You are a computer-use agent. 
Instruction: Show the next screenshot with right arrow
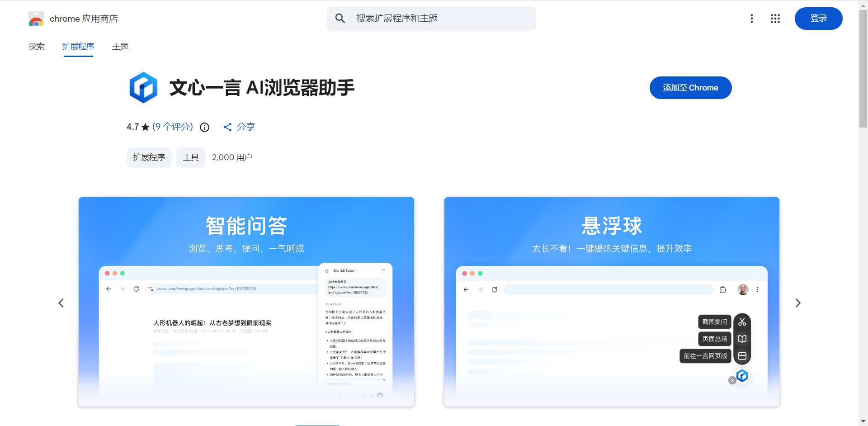coord(797,303)
